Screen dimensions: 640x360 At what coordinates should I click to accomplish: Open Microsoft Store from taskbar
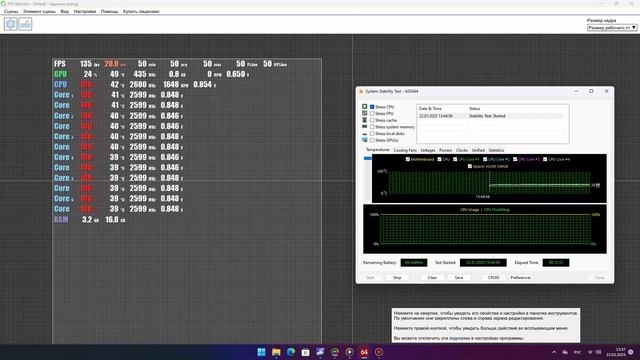click(306, 352)
